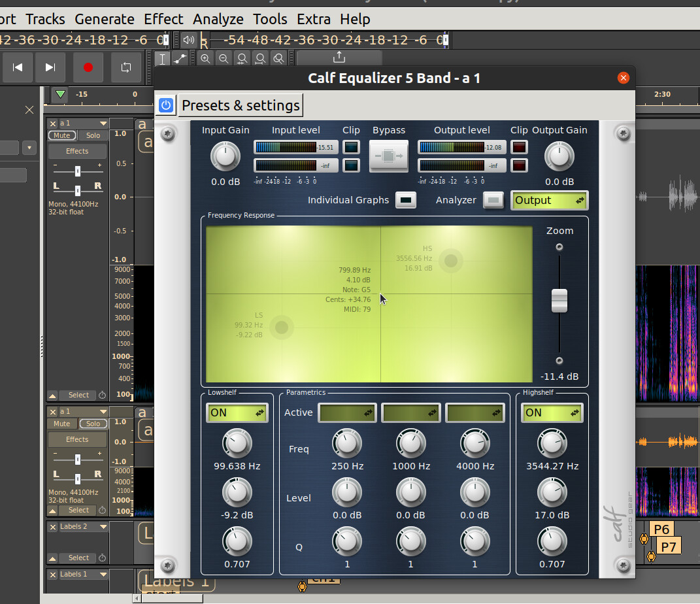700x604 pixels.
Task: Click the Skip to Start transport button
Action: point(18,67)
